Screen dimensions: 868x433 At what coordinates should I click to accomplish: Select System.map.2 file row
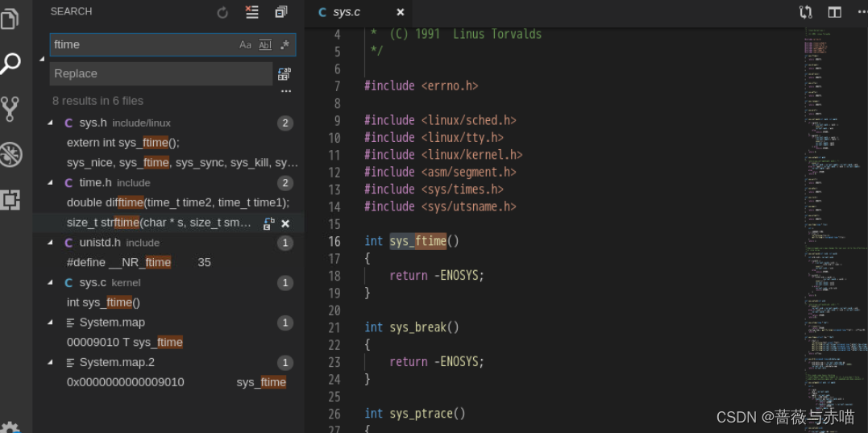coord(168,362)
